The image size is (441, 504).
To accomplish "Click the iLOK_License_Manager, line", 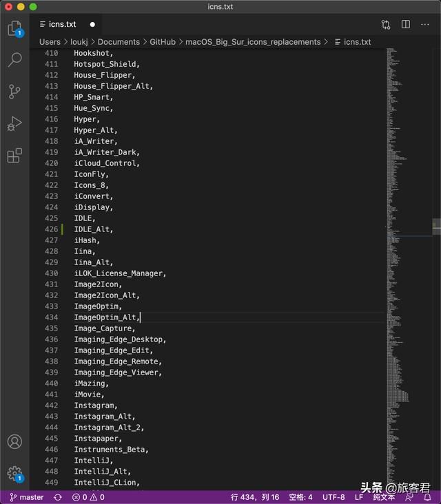I will [x=120, y=273].
